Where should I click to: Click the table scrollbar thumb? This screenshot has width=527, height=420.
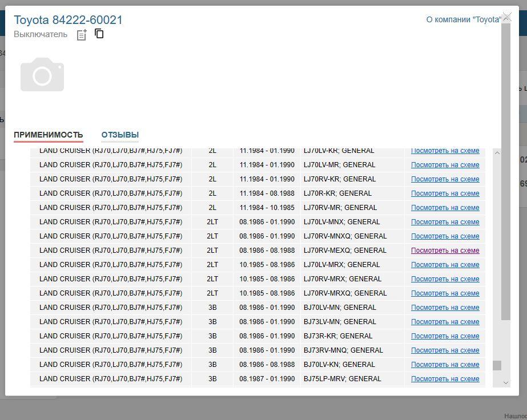point(497,365)
